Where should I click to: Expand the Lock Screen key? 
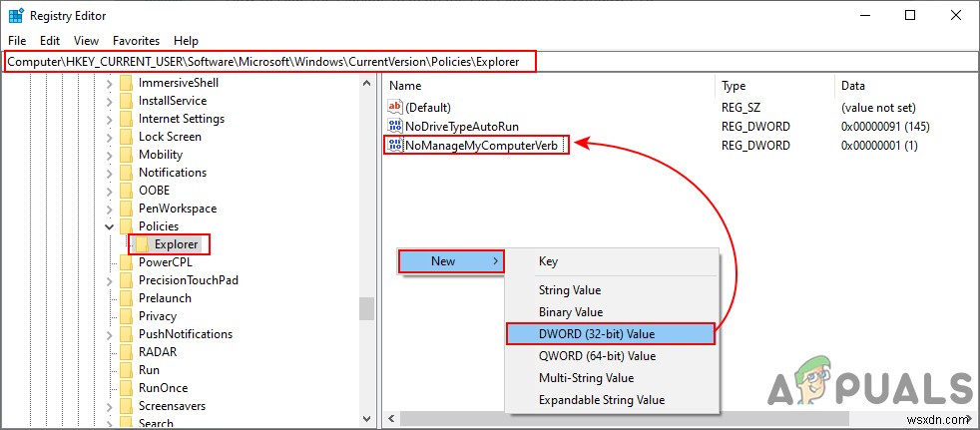click(x=110, y=137)
